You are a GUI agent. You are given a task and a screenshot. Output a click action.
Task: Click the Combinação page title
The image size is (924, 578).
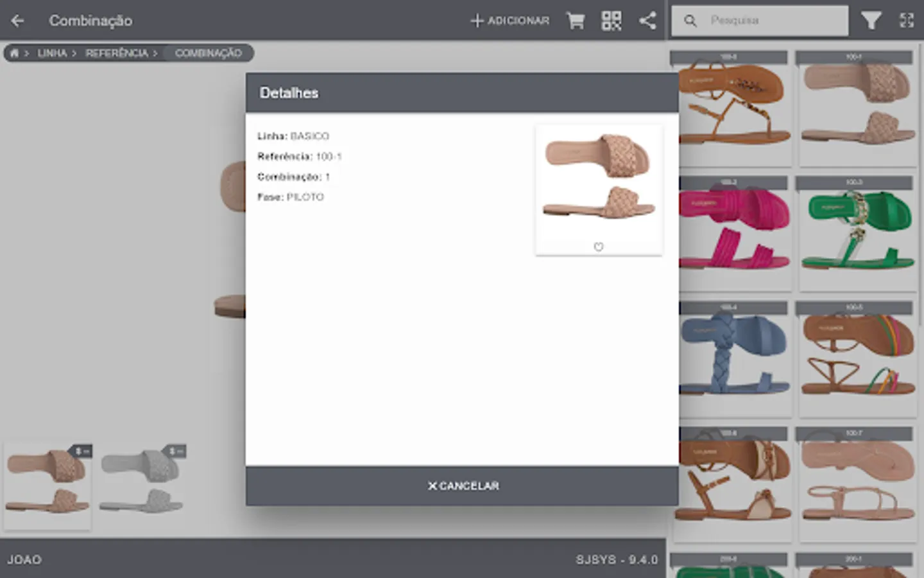(x=90, y=21)
